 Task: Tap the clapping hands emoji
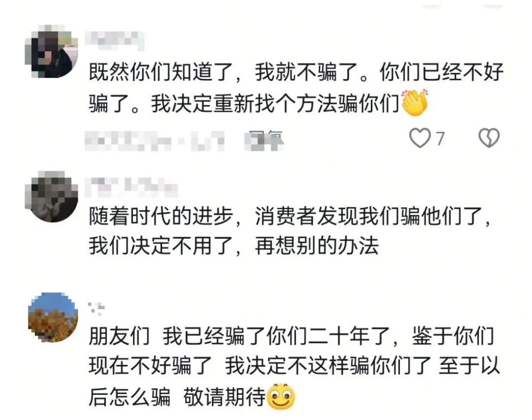click(415, 103)
